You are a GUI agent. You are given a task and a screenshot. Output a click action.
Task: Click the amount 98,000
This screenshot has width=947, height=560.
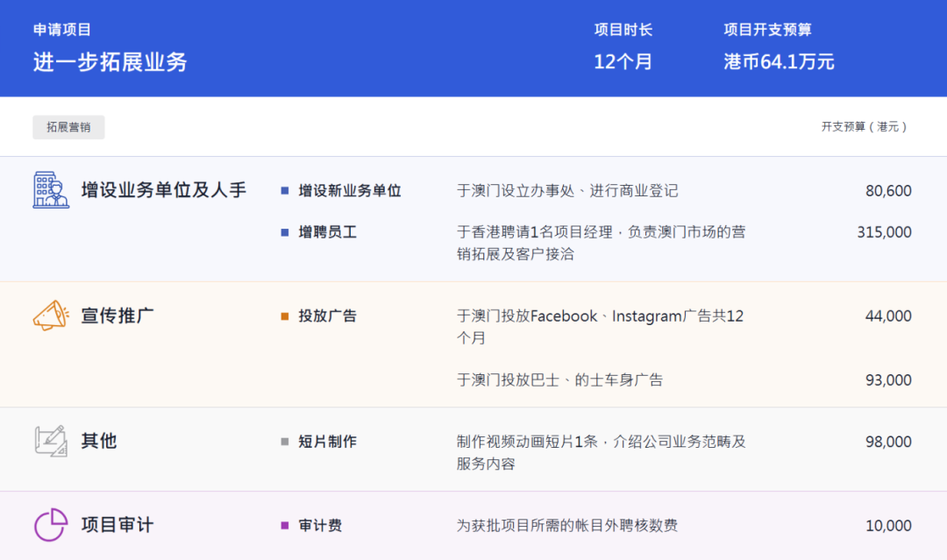(x=888, y=442)
